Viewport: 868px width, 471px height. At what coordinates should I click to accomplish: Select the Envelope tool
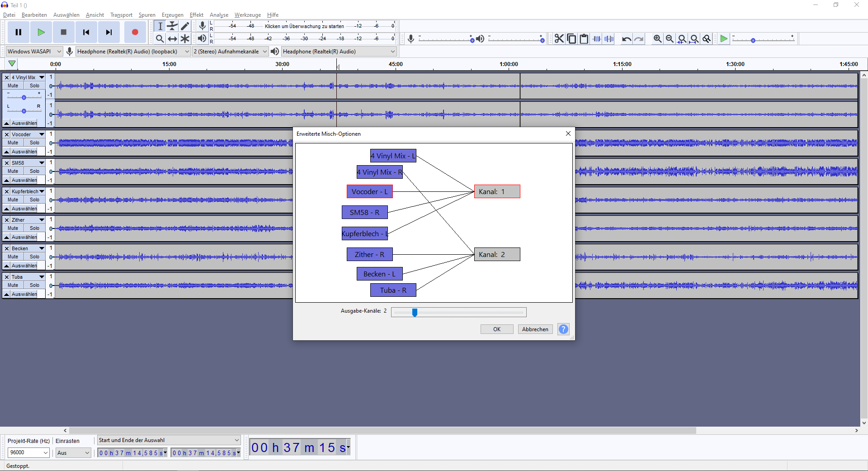click(x=172, y=26)
